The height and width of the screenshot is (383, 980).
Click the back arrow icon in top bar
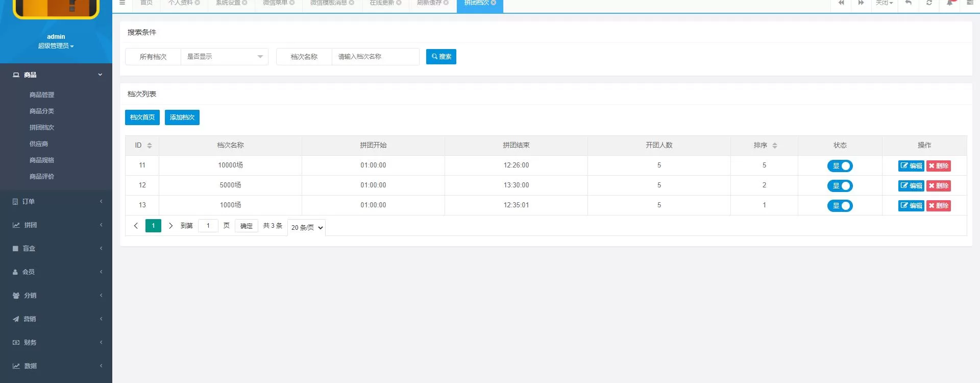tap(909, 3)
